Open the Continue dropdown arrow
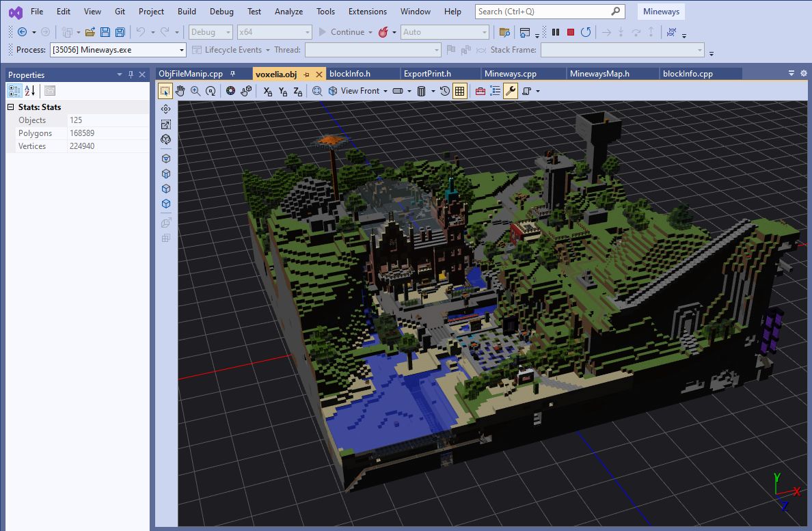 pyautogui.click(x=370, y=33)
